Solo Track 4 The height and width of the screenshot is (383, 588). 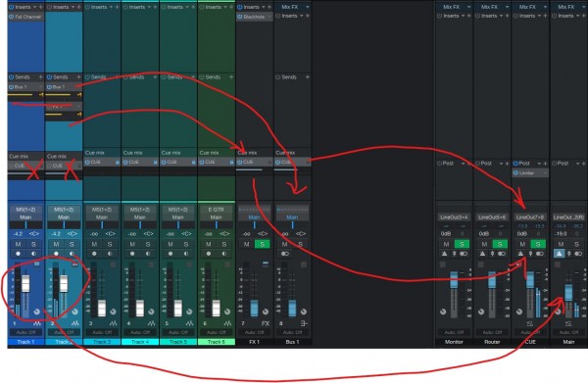click(148, 244)
